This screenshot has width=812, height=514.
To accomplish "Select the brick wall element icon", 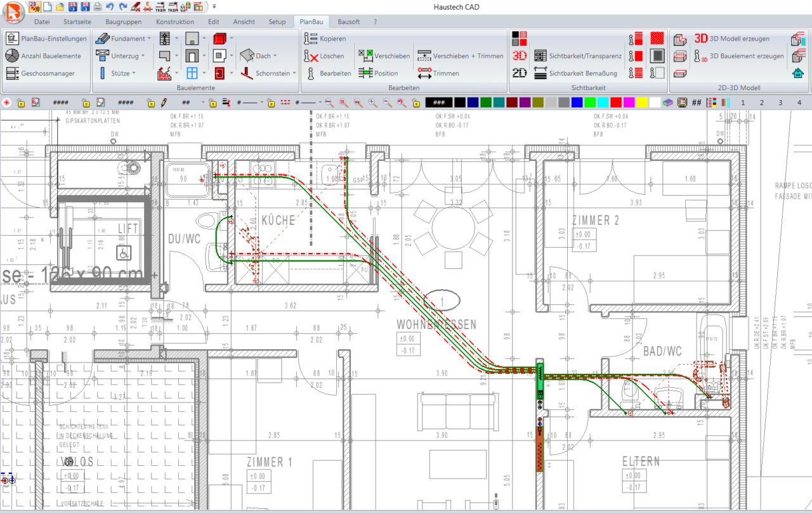I will click(x=164, y=74).
